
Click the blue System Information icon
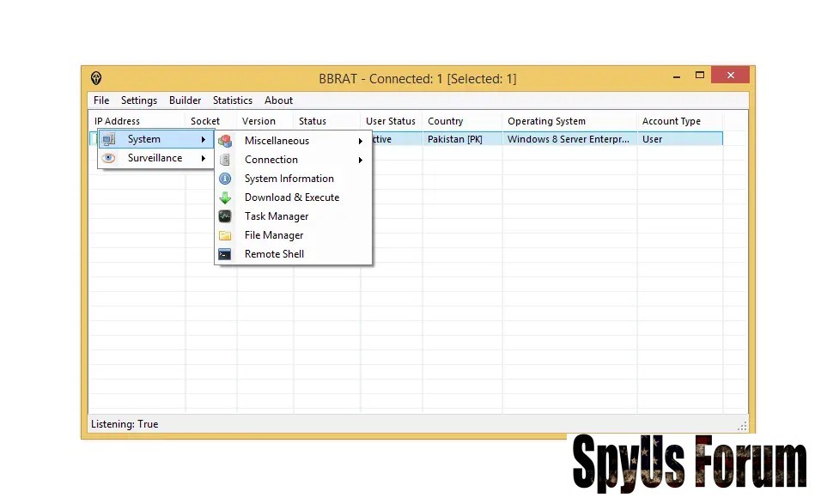(x=225, y=179)
